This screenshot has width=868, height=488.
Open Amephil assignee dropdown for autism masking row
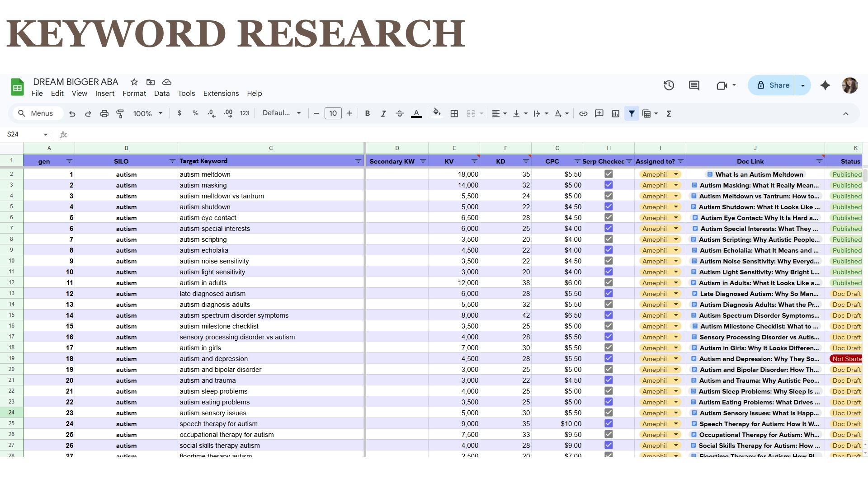676,185
